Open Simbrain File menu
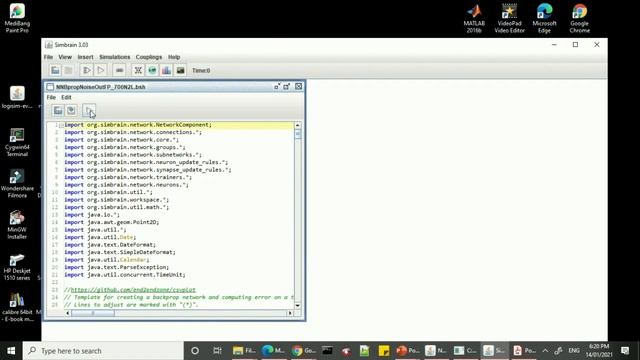 49,57
